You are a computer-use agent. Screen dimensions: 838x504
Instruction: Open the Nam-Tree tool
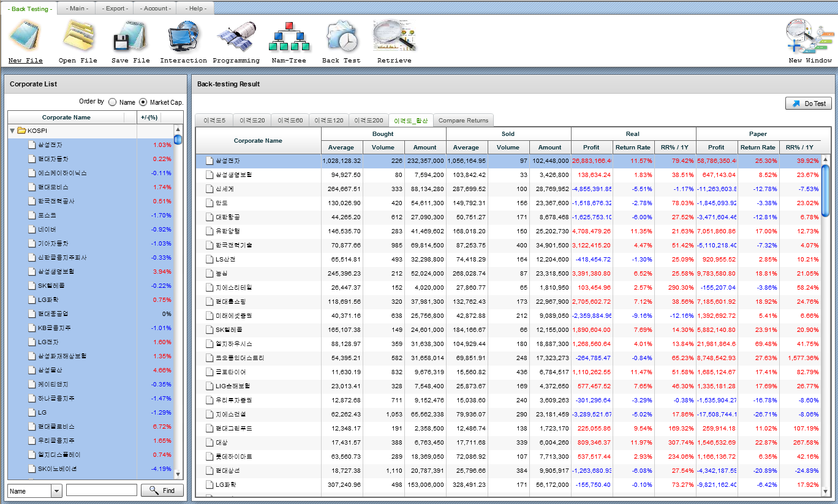click(x=289, y=37)
